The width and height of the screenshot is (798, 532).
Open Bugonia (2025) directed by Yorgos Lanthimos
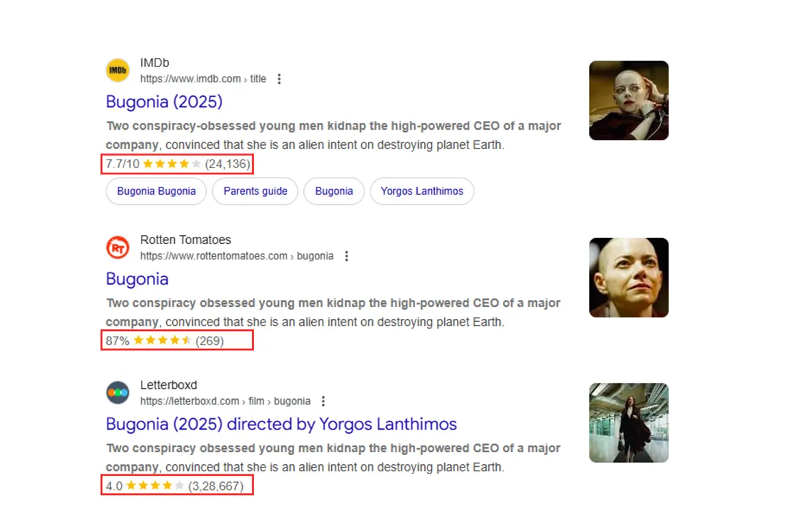click(x=281, y=424)
